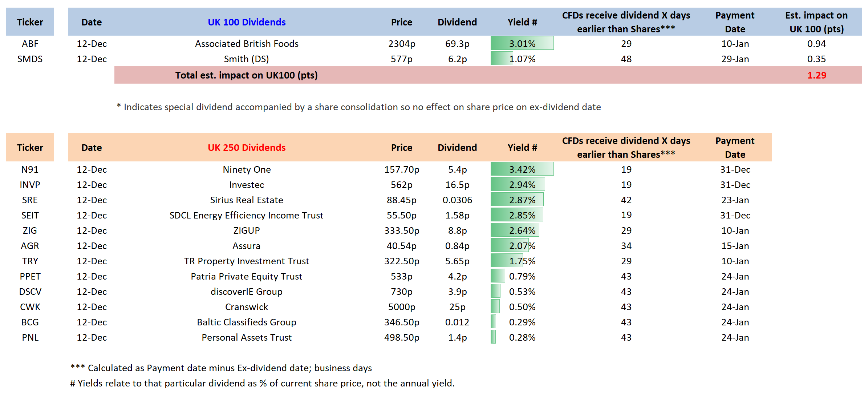Select the ABF ticker cell

click(30, 44)
